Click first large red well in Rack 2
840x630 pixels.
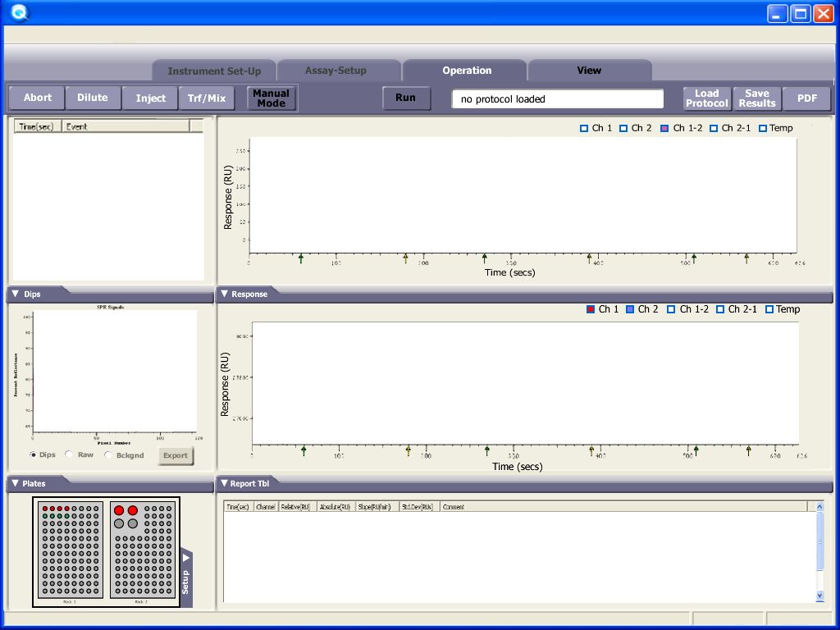pyautogui.click(x=119, y=510)
